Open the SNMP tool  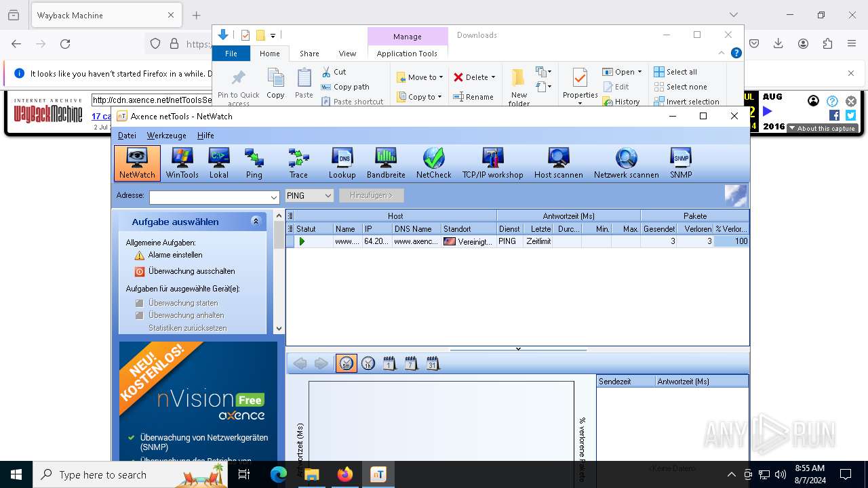tap(681, 163)
